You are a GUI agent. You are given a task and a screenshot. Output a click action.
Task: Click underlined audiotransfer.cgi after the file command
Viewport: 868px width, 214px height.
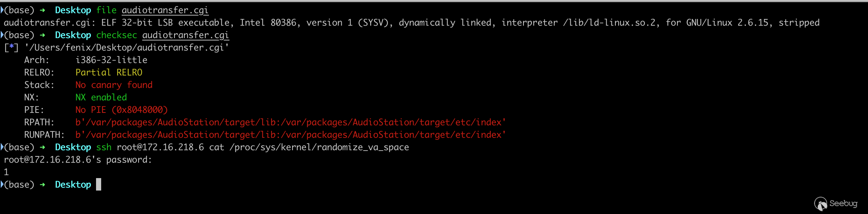pyautogui.click(x=165, y=10)
